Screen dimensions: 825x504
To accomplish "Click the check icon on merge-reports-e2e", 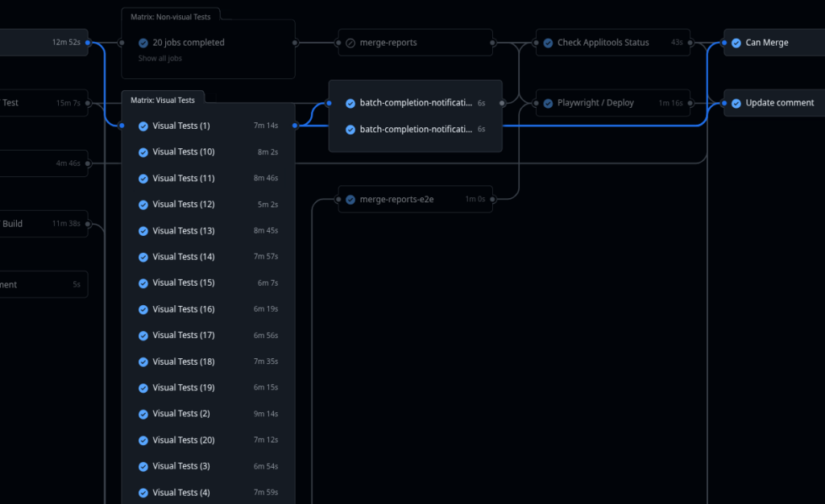I will coord(350,200).
